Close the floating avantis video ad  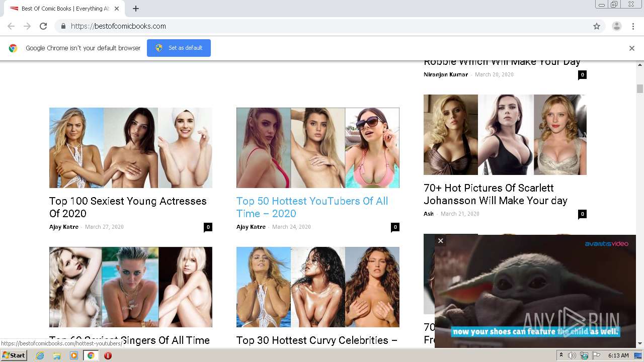coord(440,241)
